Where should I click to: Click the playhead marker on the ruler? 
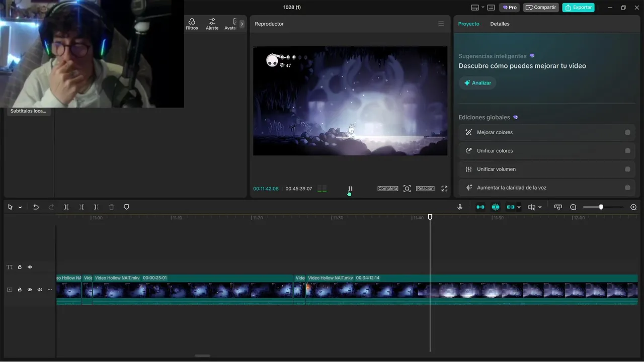coord(430,217)
